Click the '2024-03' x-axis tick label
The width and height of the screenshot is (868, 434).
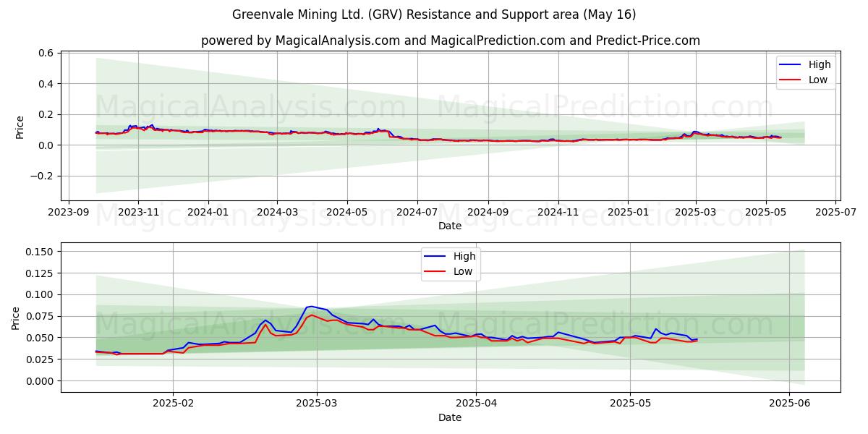[x=277, y=212]
